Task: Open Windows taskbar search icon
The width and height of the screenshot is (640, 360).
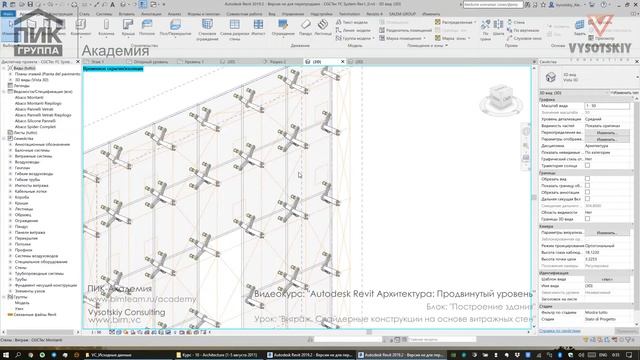Action: point(18,355)
